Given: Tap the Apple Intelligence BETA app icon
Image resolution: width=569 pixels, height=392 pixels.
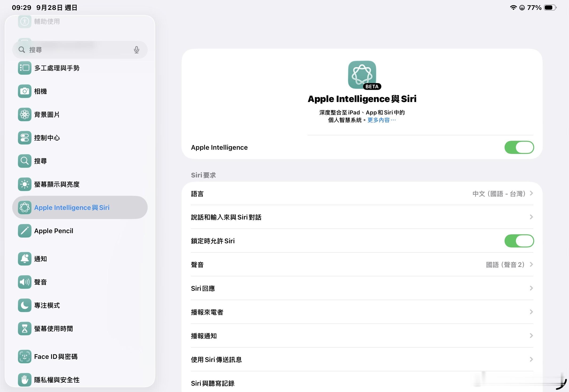Looking at the screenshot, I should [x=362, y=75].
